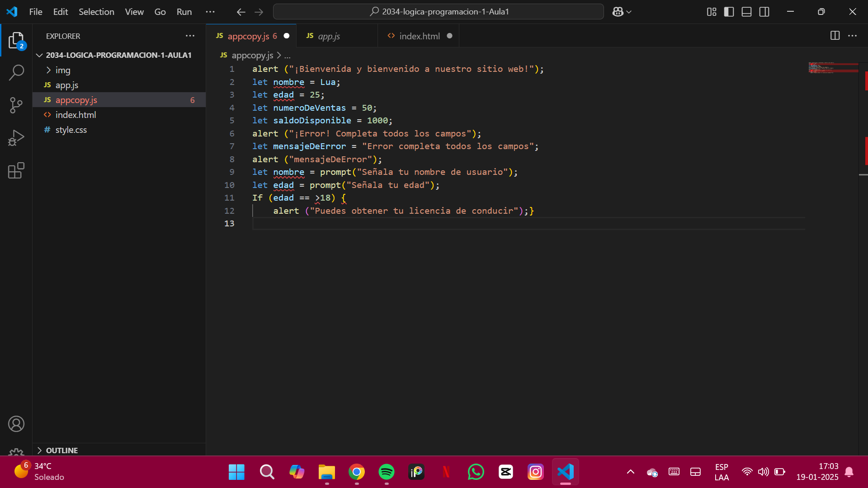Screen dimensions: 868x488
Task: Open the Windows Start menu
Action: [236, 472]
